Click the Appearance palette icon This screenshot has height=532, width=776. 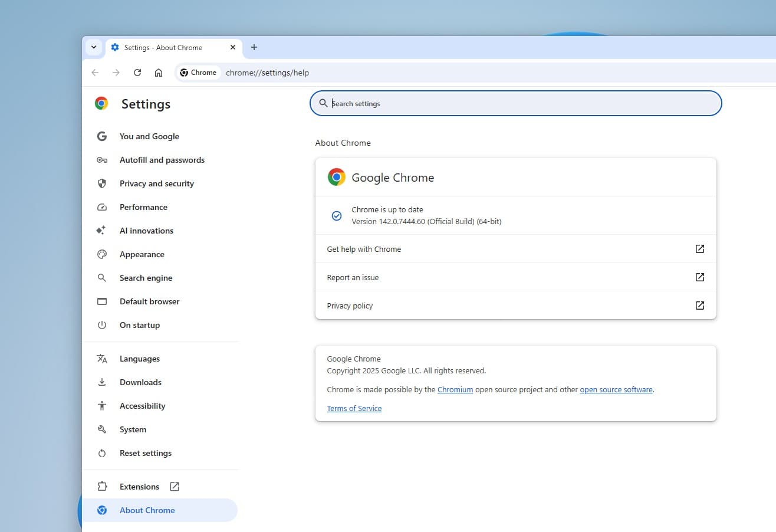(x=102, y=254)
